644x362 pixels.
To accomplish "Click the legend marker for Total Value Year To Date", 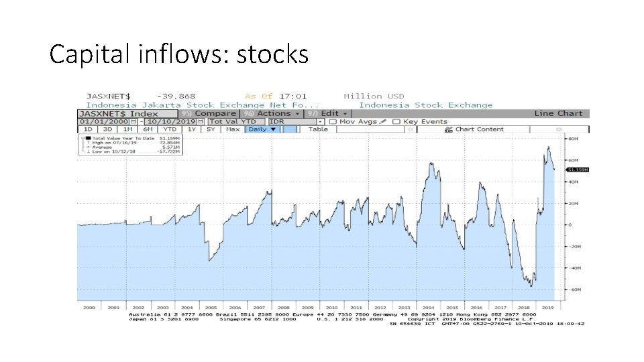I will [x=89, y=138].
